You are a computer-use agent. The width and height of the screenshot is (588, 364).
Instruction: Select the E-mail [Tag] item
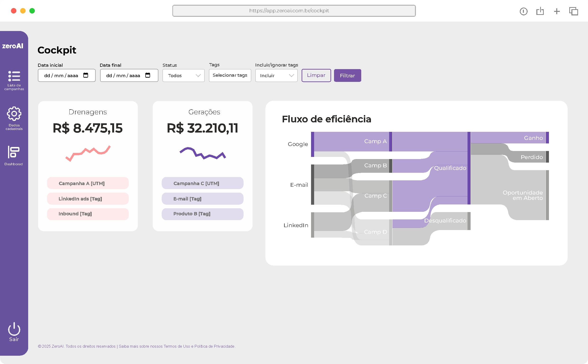click(x=202, y=199)
